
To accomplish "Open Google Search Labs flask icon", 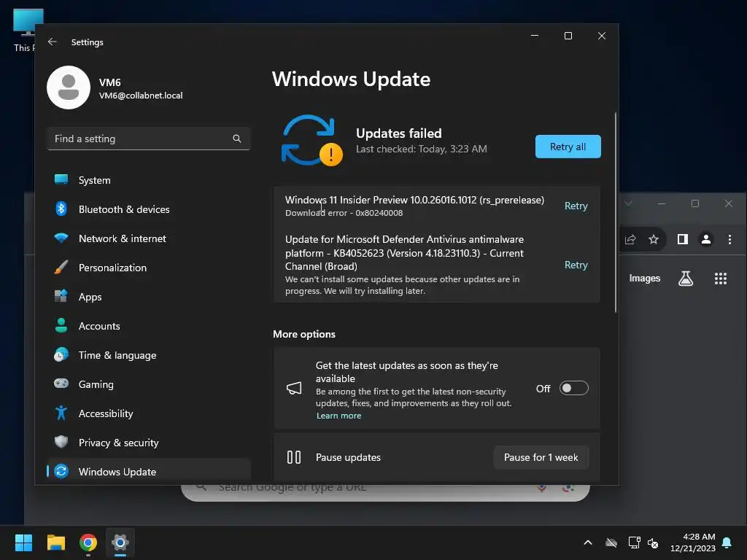I will [x=686, y=279].
